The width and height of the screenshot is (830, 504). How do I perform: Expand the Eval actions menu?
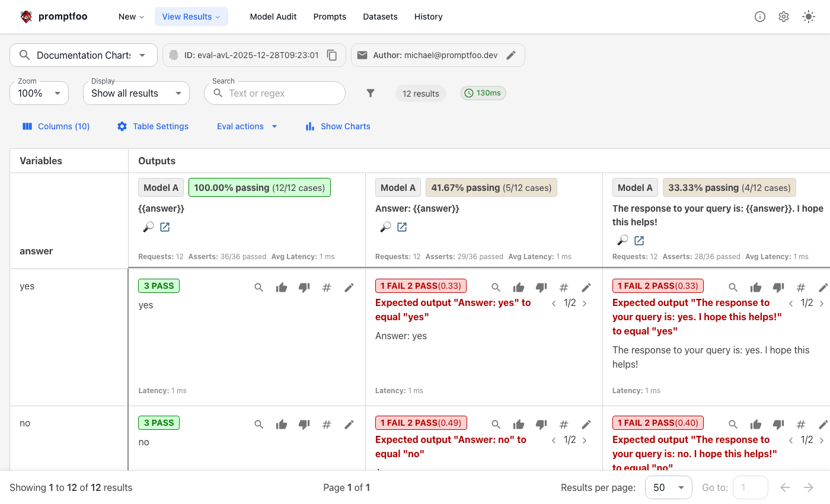(247, 126)
